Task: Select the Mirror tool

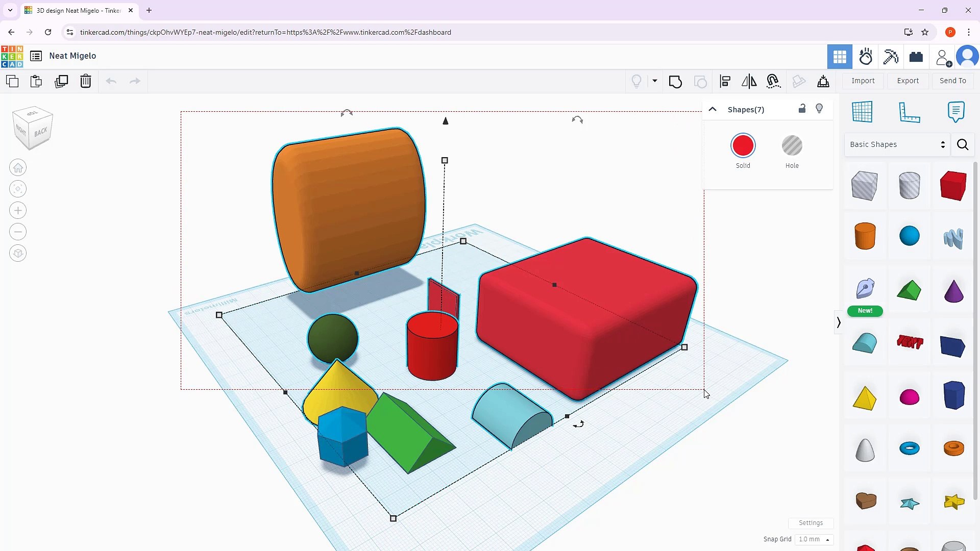Action: (749, 81)
